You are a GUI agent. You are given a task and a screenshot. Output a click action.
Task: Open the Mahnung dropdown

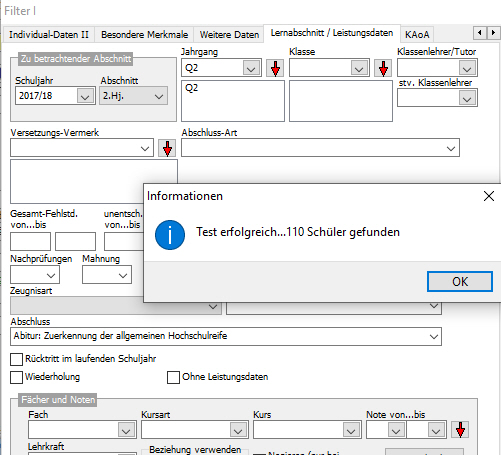click(x=123, y=275)
